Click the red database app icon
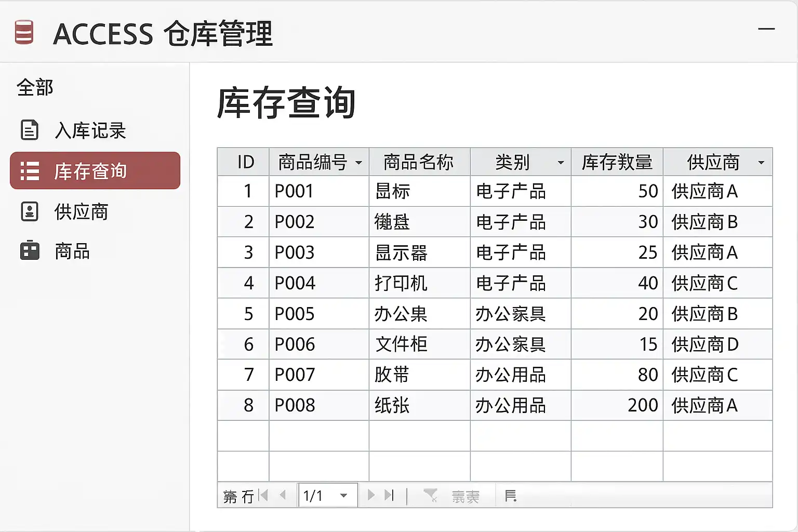 point(24,32)
